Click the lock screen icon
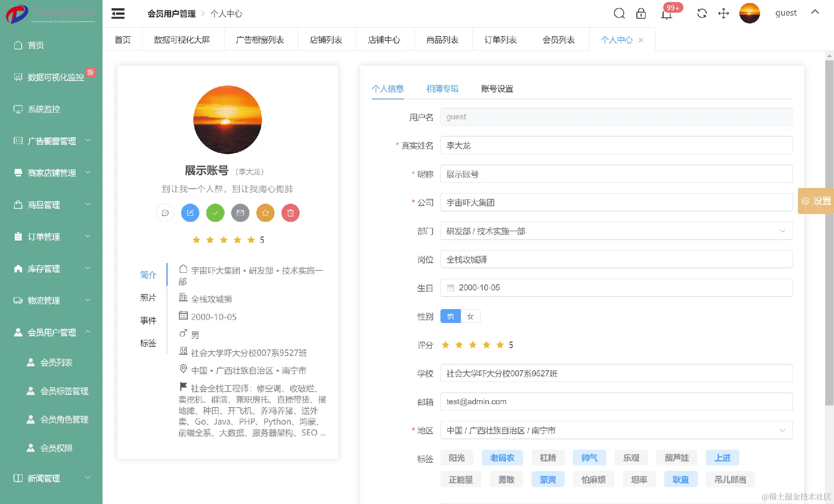 tap(641, 13)
